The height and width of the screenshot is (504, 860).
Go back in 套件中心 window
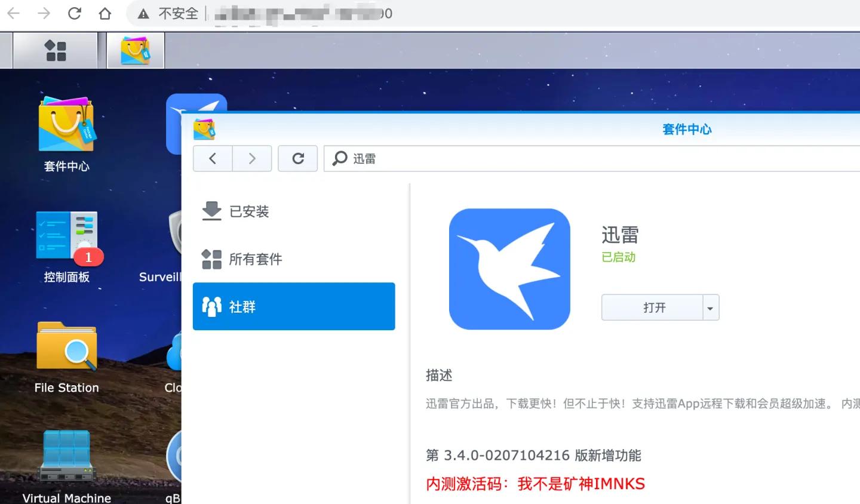point(213,158)
